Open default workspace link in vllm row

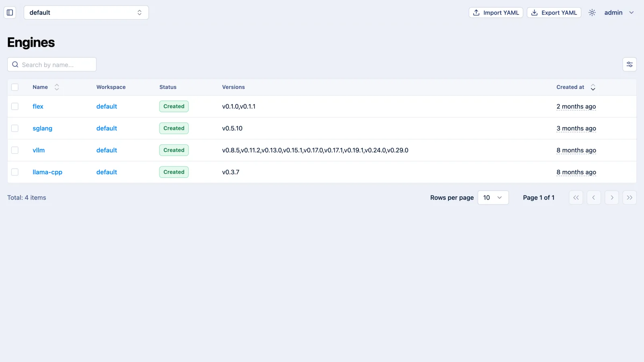pyautogui.click(x=107, y=150)
